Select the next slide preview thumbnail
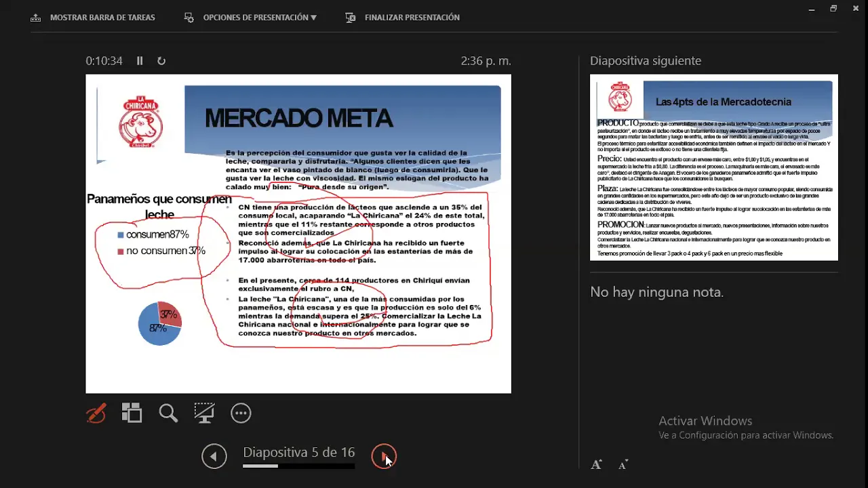The height and width of the screenshot is (488, 868). click(x=714, y=167)
